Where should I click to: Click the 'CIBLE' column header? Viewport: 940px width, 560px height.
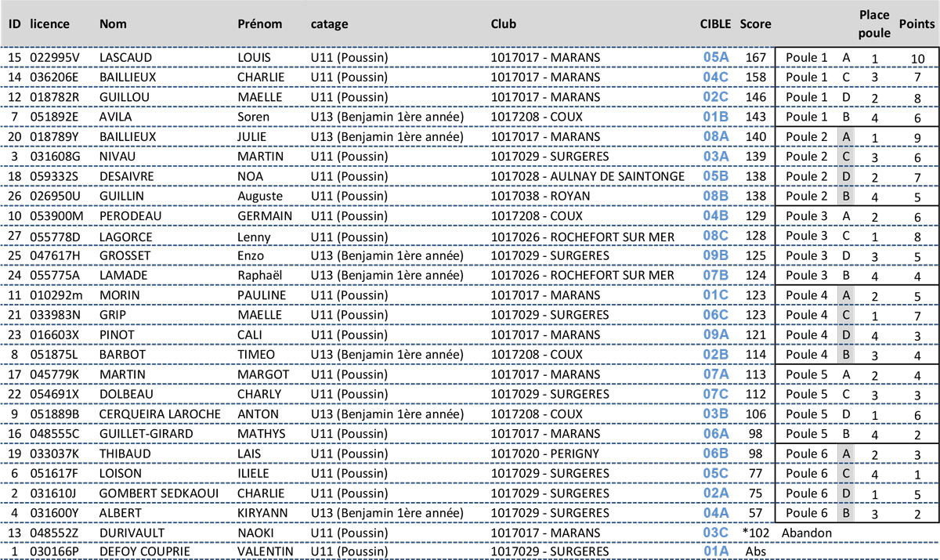715,23
